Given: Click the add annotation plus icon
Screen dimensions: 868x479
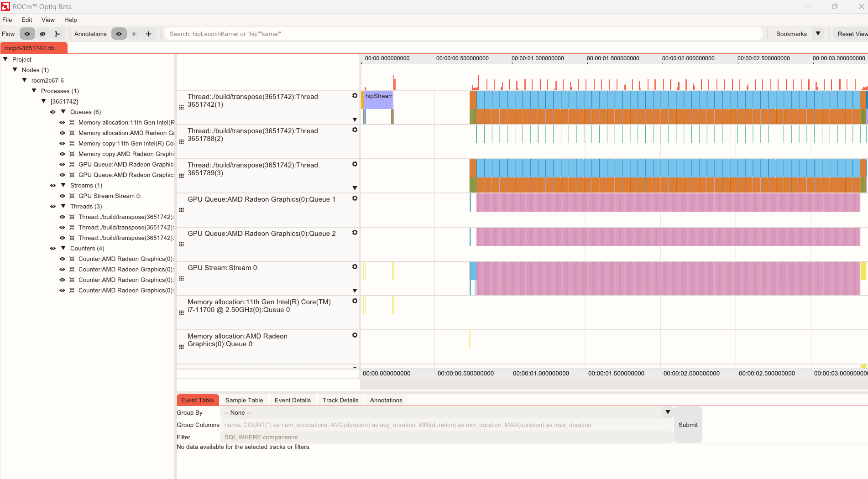Looking at the screenshot, I should 148,34.
